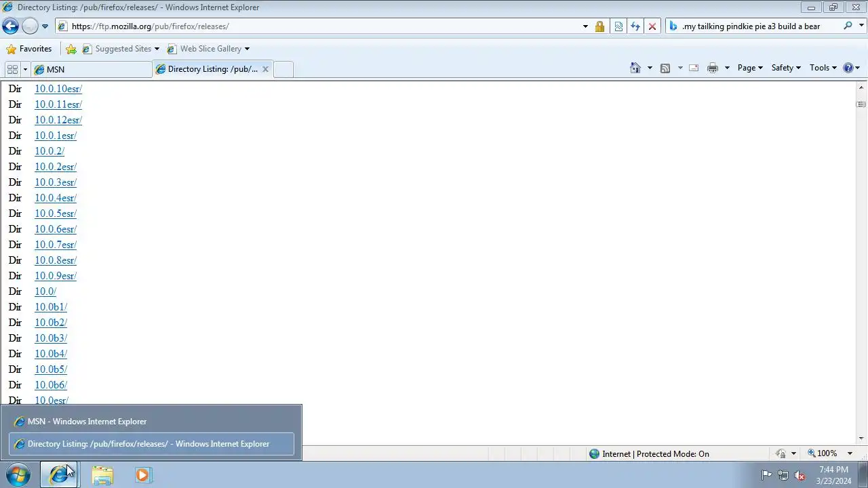Click the Forward navigation arrow button
Screen dimensions: 868x488
(30, 26)
